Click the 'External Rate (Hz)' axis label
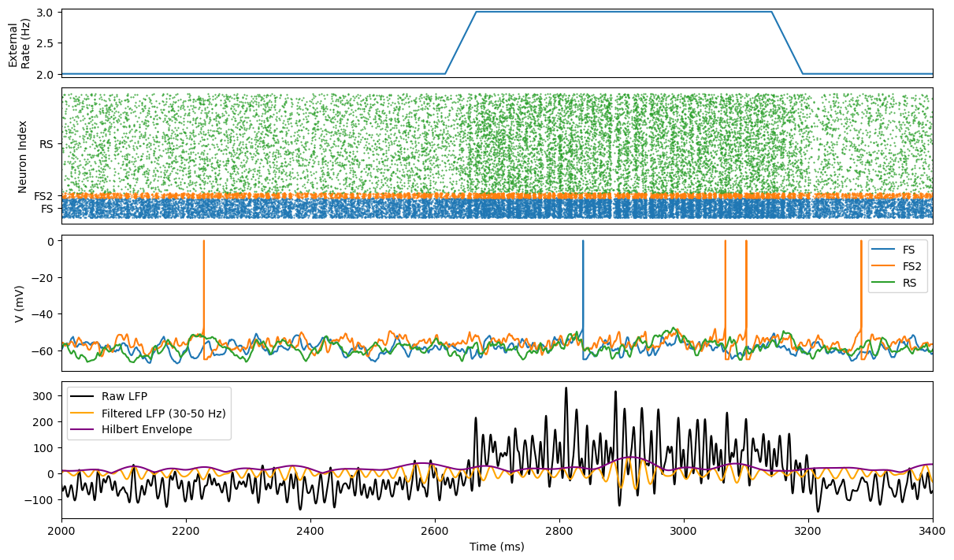Screen dimensions: 954x560 pyautogui.click(x=18, y=43)
